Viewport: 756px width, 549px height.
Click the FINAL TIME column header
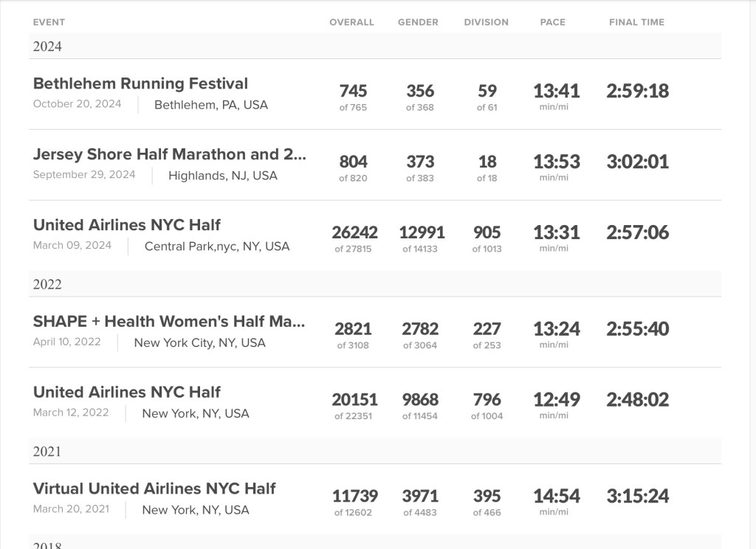(x=636, y=23)
